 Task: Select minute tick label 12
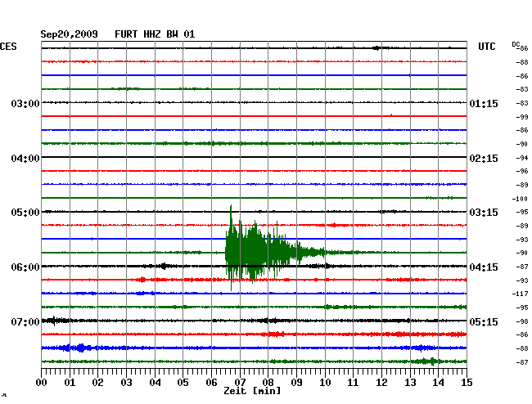click(x=381, y=383)
